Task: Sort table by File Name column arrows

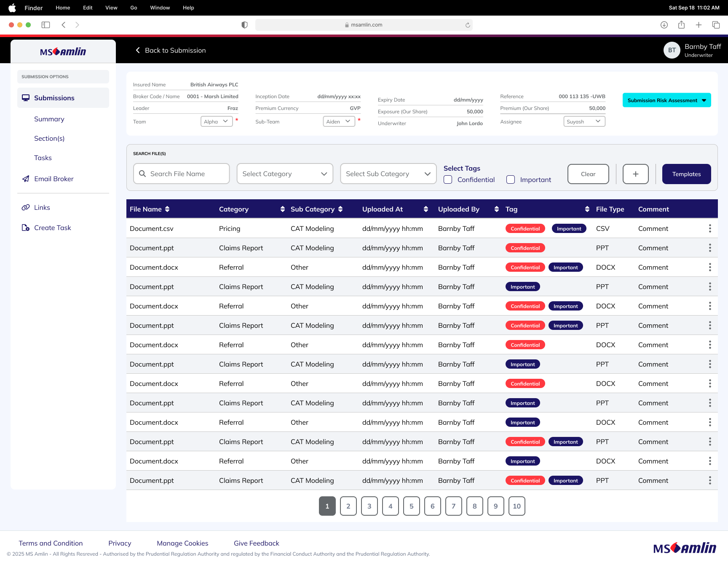Action: 167,209
